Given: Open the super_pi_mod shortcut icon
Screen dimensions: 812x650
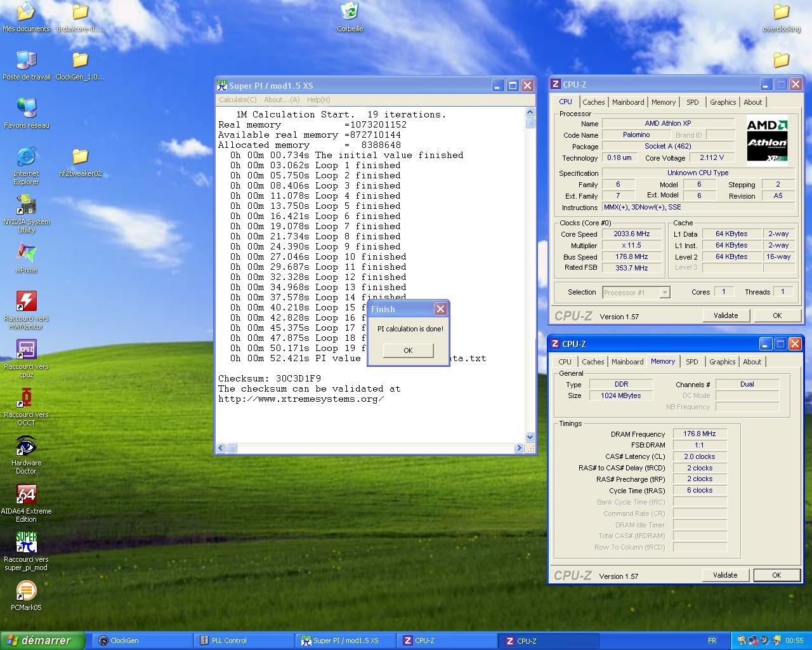Looking at the screenshot, I should point(26,551).
